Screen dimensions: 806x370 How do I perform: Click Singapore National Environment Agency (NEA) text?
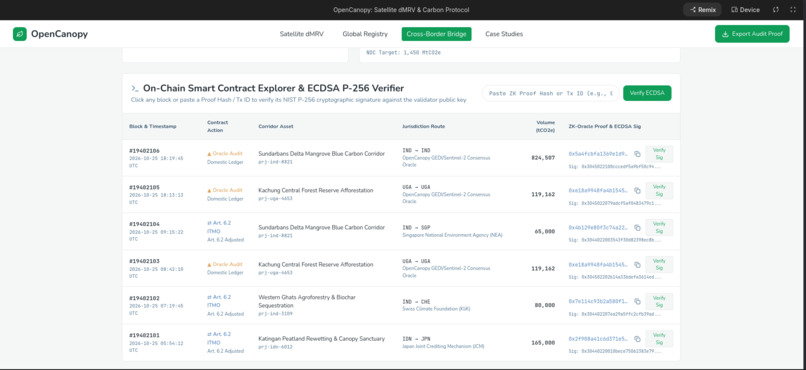pos(452,235)
